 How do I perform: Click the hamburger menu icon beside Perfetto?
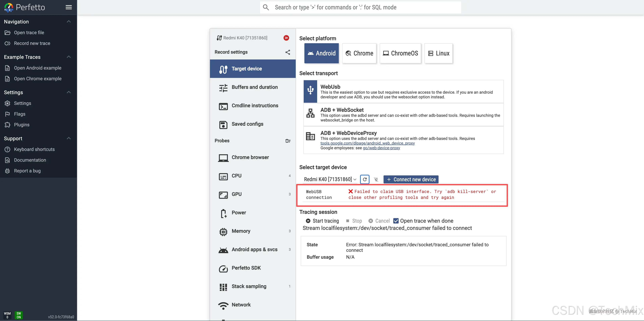[68, 7]
